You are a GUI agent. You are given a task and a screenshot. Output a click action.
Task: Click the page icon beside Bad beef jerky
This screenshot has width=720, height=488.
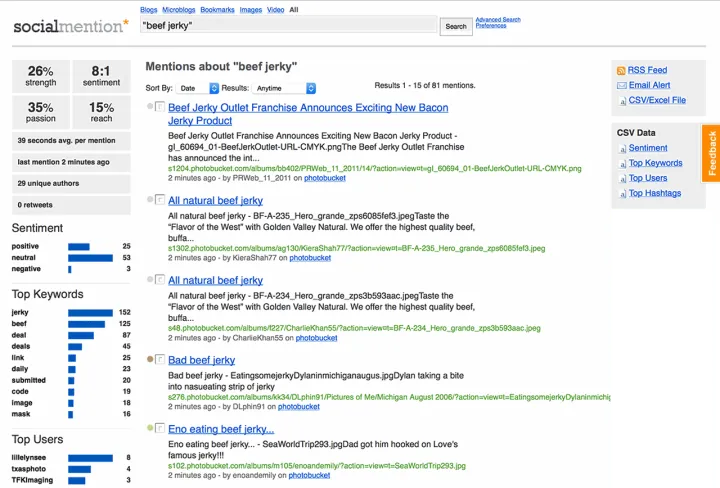[160, 360]
